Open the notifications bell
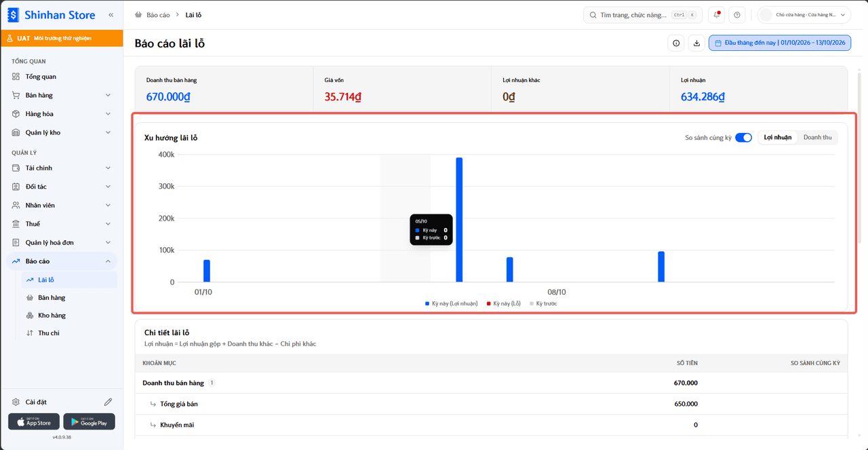 (717, 15)
